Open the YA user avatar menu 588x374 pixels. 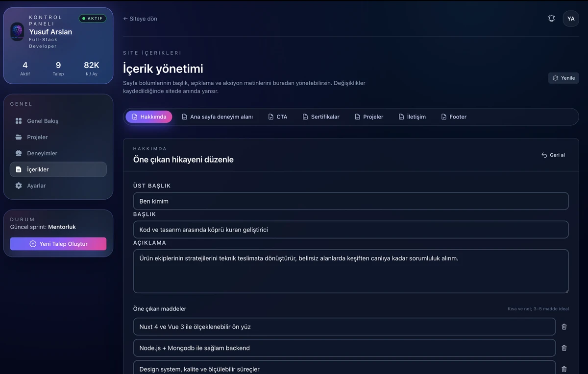[571, 19]
